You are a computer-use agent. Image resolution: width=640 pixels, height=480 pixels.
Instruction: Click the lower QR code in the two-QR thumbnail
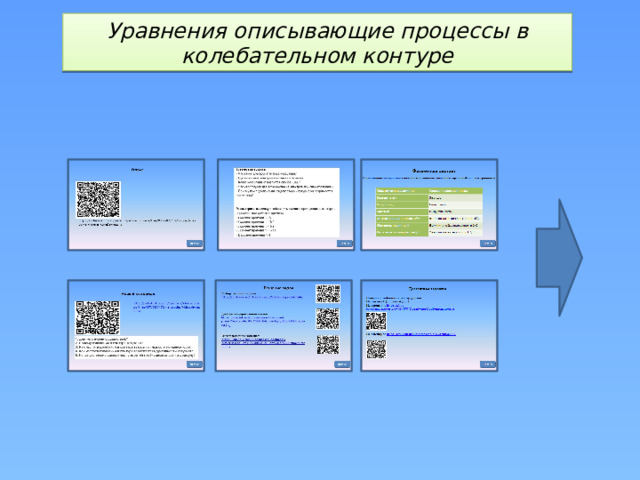376,349
